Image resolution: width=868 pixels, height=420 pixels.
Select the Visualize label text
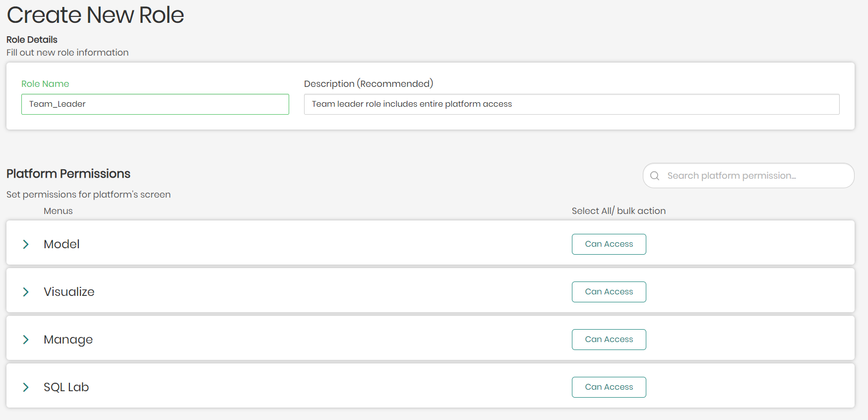pos(69,292)
